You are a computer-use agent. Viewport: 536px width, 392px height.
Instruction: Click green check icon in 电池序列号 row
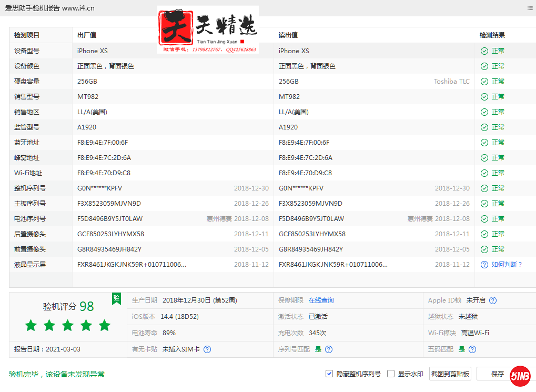[x=484, y=219]
